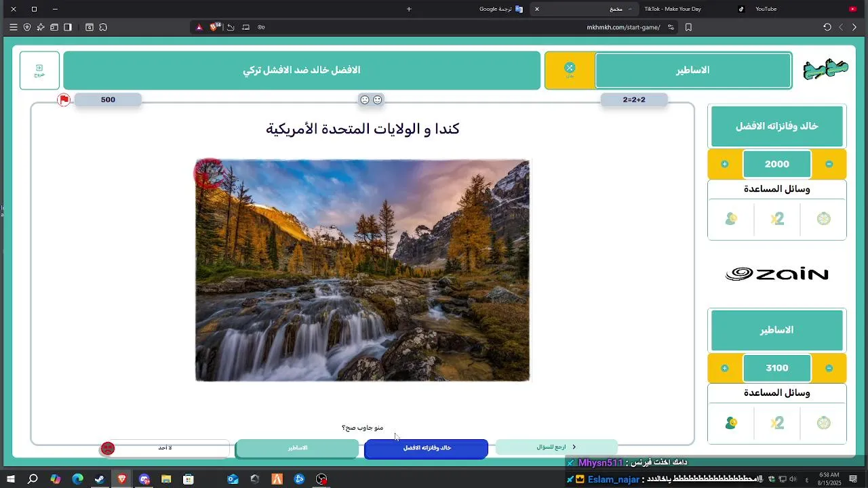
Task: Open File Explorer from the taskbar
Action: [166, 479]
